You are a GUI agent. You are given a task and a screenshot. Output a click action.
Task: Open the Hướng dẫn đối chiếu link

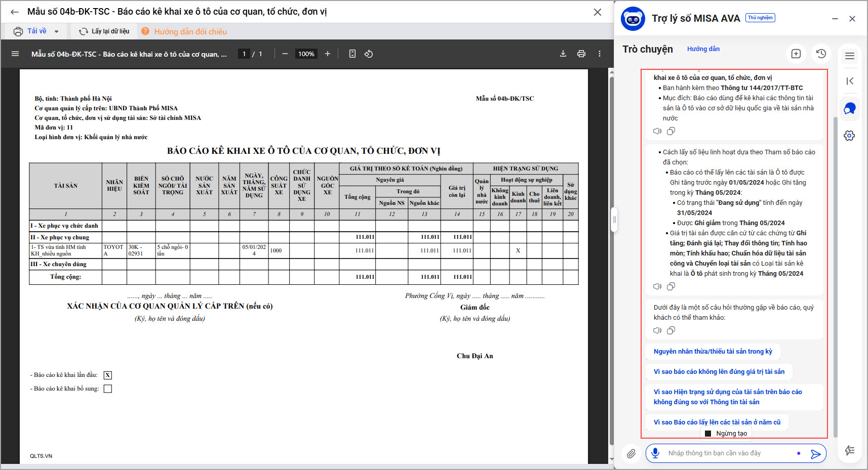click(190, 31)
